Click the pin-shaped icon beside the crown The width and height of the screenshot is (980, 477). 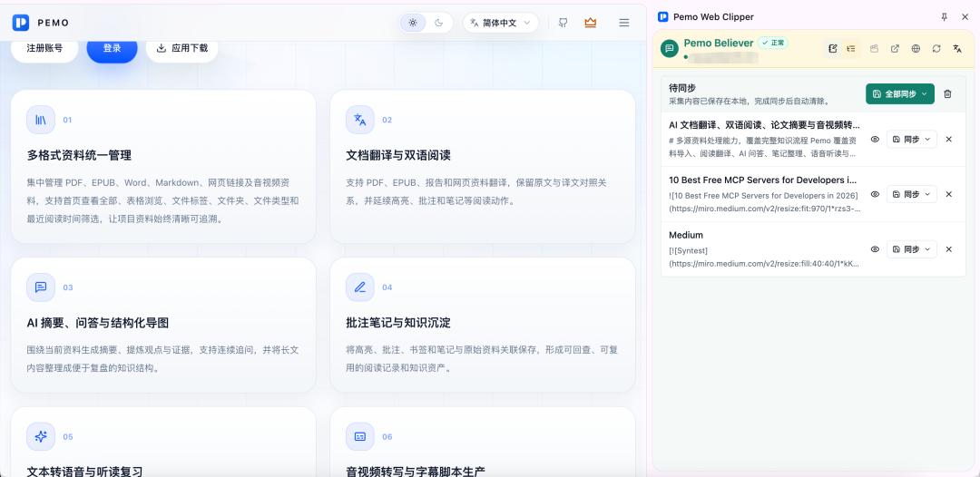(x=563, y=23)
